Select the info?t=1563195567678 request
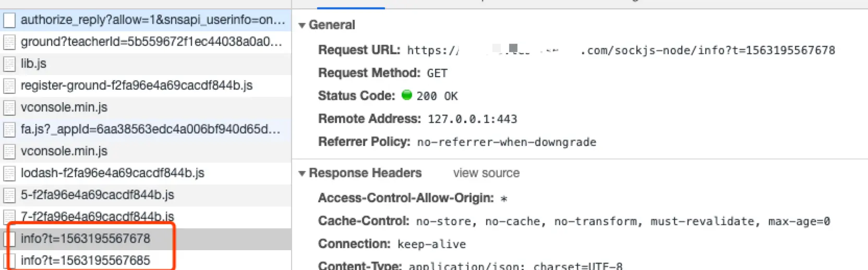The height and width of the screenshot is (270, 868). tap(146, 239)
